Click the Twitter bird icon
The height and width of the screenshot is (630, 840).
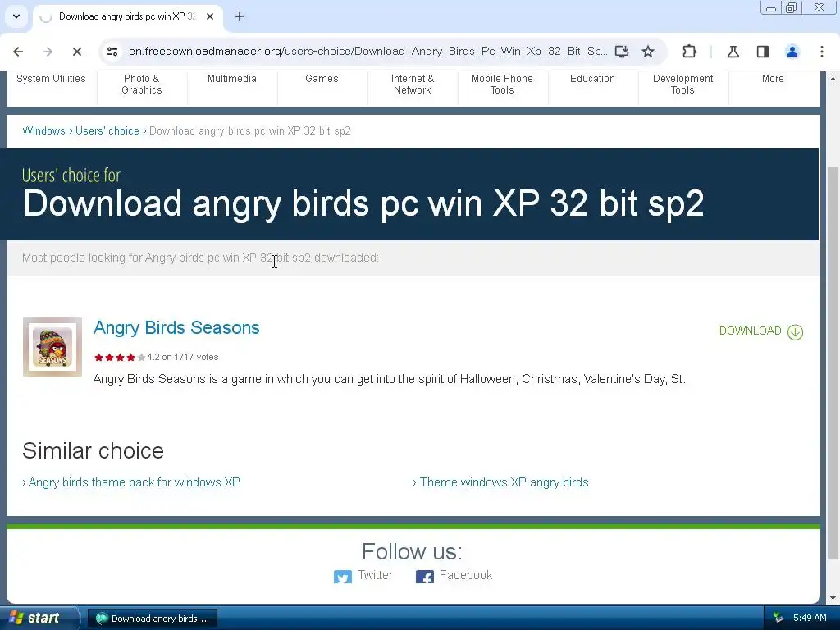[x=343, y=577]
